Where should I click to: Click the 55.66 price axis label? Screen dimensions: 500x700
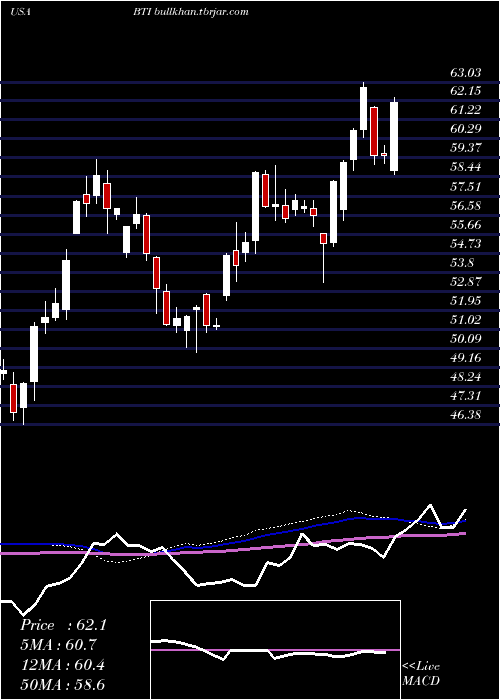pos(465,225)
